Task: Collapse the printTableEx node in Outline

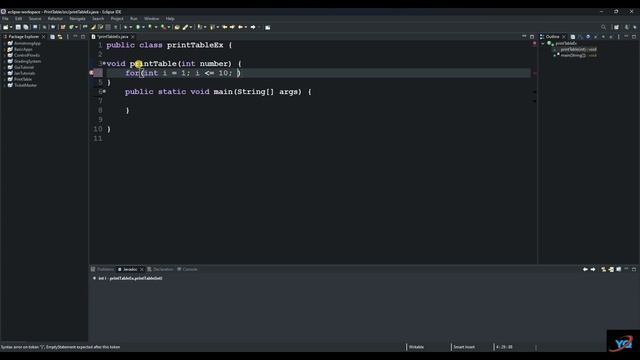Action: (543, 43)
